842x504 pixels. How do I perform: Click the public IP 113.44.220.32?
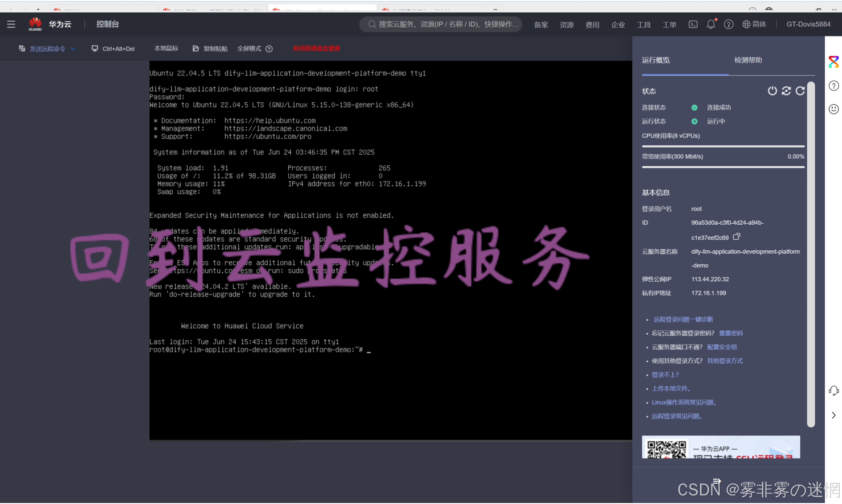click(x=710, y=280)
